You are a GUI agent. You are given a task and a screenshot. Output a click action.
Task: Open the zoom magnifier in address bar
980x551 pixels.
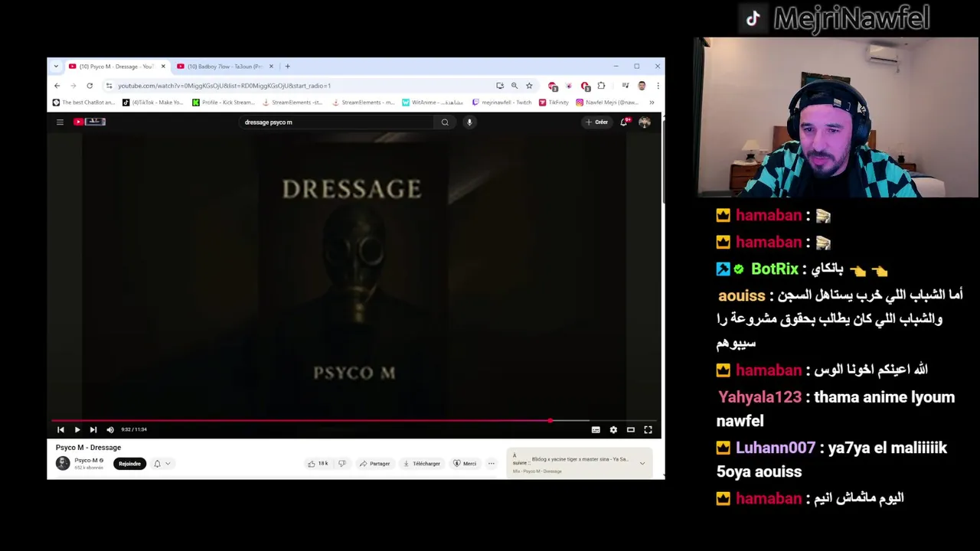point(514,86)
